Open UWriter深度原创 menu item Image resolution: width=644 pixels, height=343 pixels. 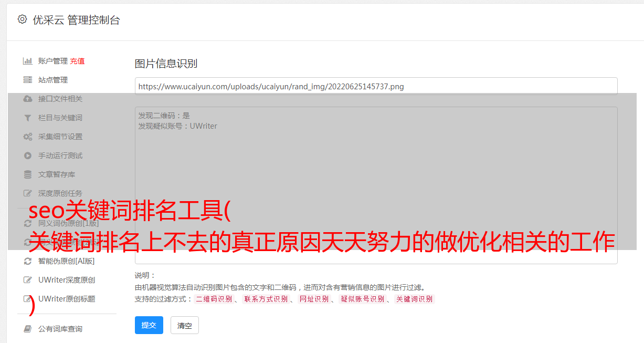67,280
